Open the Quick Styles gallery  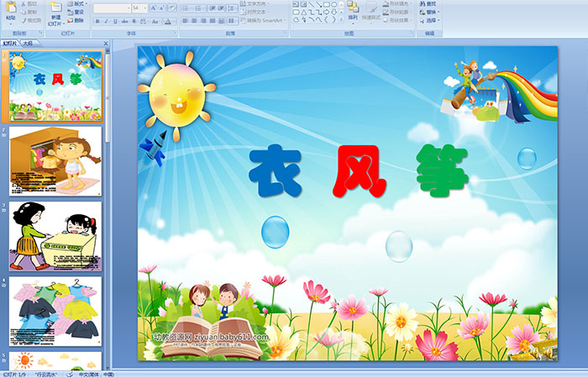tap(371, 11)
